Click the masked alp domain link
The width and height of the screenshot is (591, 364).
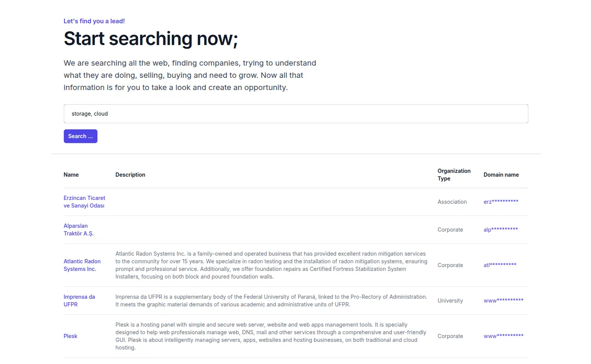point(500,230)
